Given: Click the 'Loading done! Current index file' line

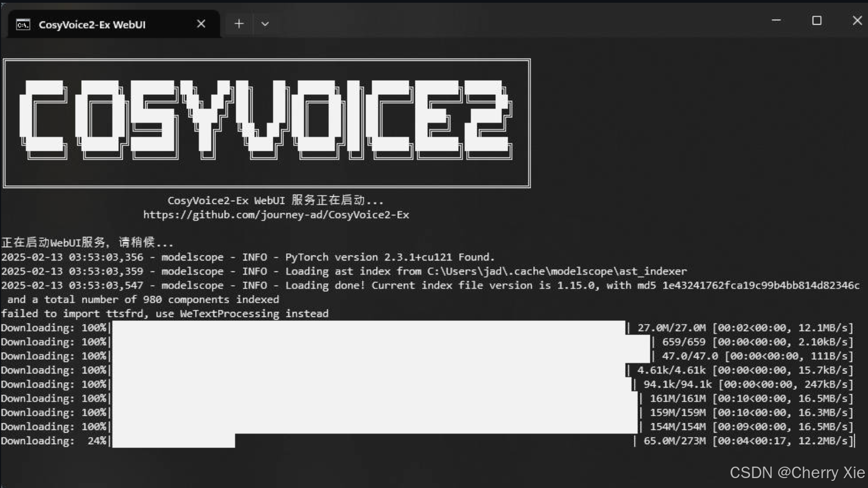Looking at the screenshot, I should [430, 286].
